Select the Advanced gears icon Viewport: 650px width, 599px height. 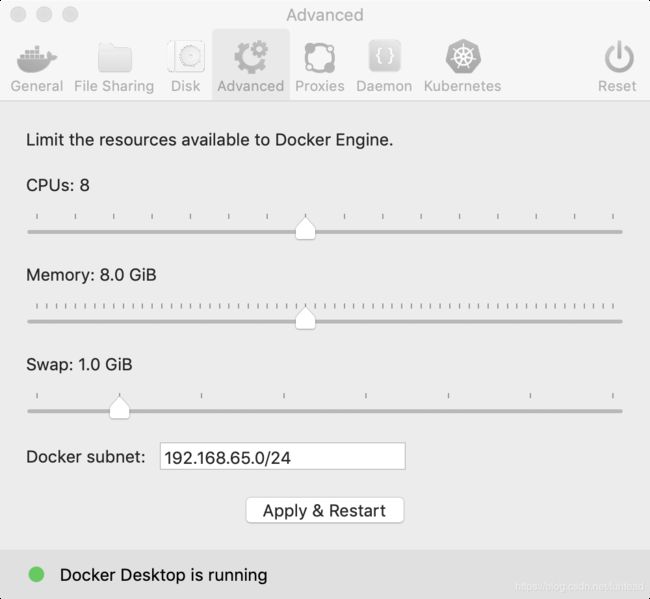pos(251,57)
